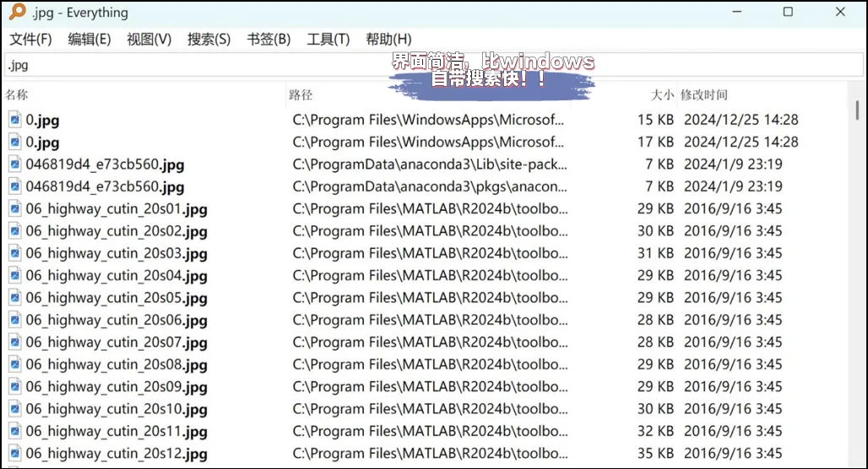
Task: Click the icon of 06_highway_cutin_20s10.jpg
Action: tap(15, 409)
